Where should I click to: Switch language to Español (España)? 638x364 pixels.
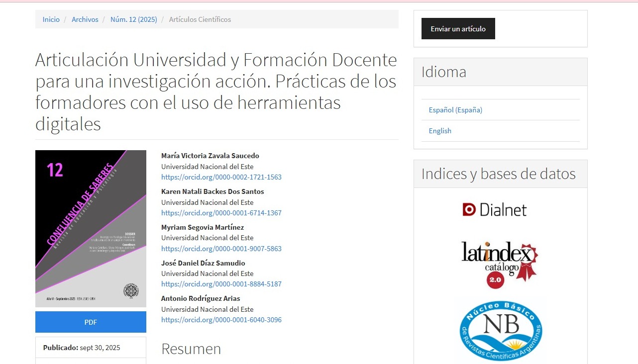[455, 110]
